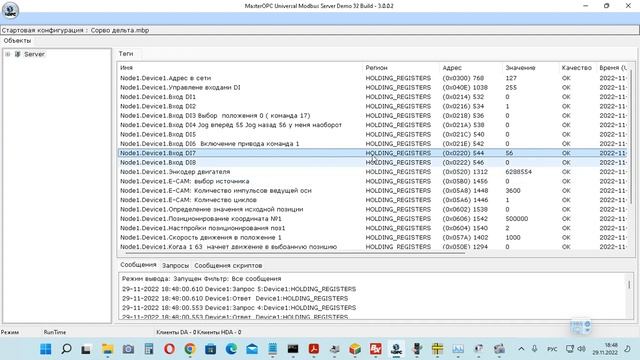Select highlighted row Node1.Device1.Вход DI7

(373, 153)
